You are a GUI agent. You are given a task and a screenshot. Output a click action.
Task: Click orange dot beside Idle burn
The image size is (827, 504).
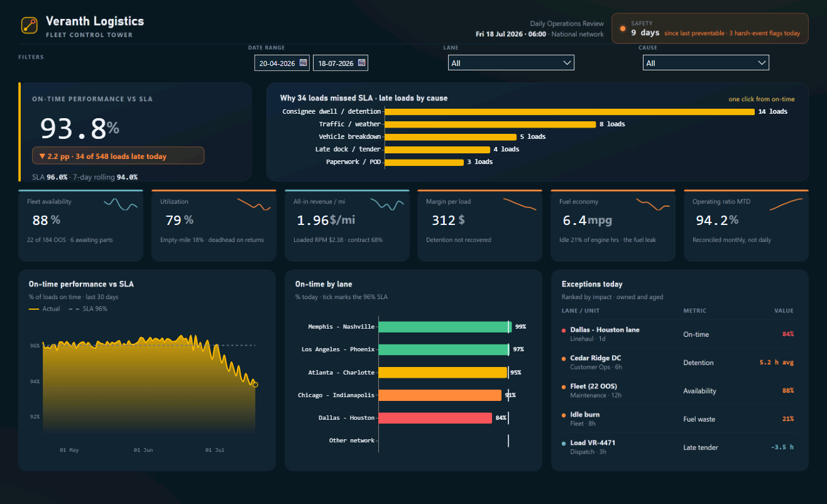(x=564, y=415)
